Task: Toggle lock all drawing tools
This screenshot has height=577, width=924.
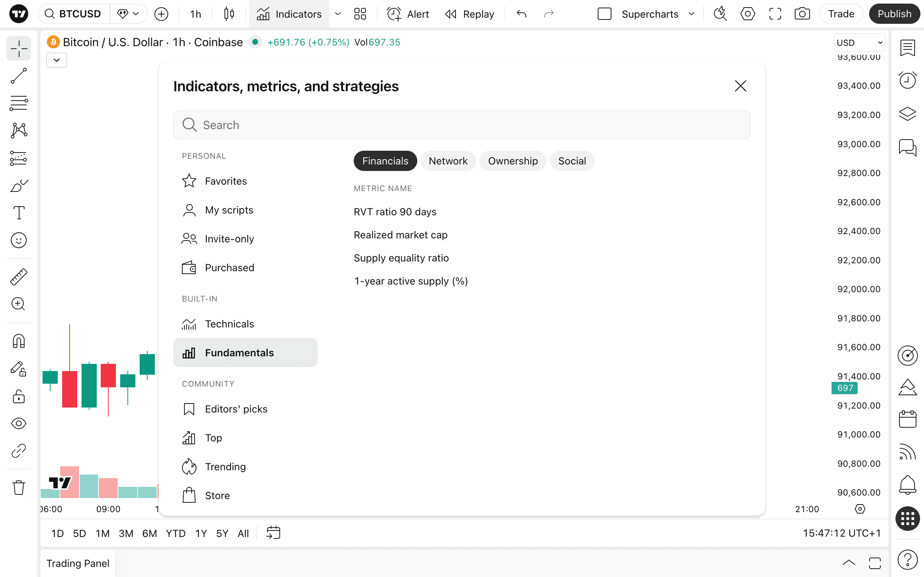Action: [x=18, y=397]
